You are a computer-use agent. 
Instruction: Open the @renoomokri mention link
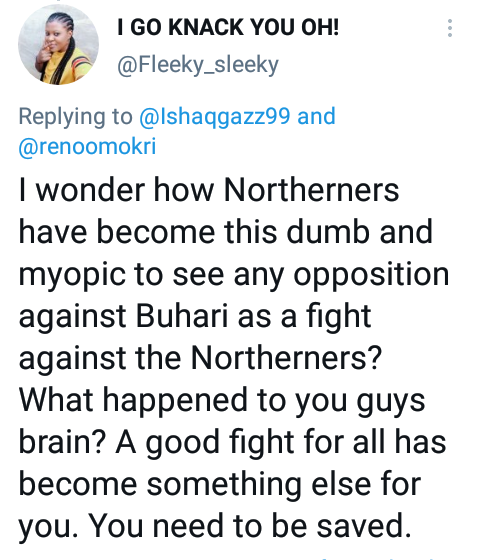coord(88,146)
